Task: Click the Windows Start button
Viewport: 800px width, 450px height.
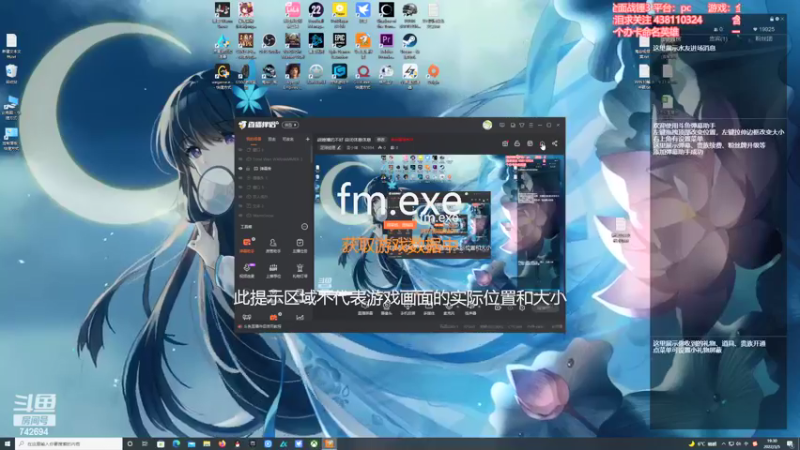Action: click(7, 444)
